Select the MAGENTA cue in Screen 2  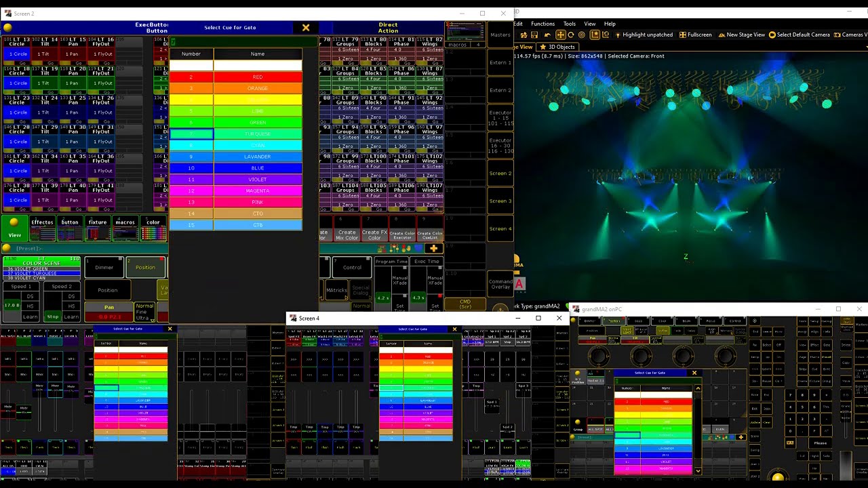tap(235, 191)
